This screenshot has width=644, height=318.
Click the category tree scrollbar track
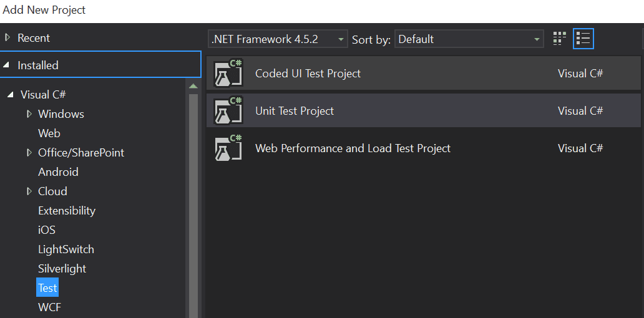tap(193, 205)
